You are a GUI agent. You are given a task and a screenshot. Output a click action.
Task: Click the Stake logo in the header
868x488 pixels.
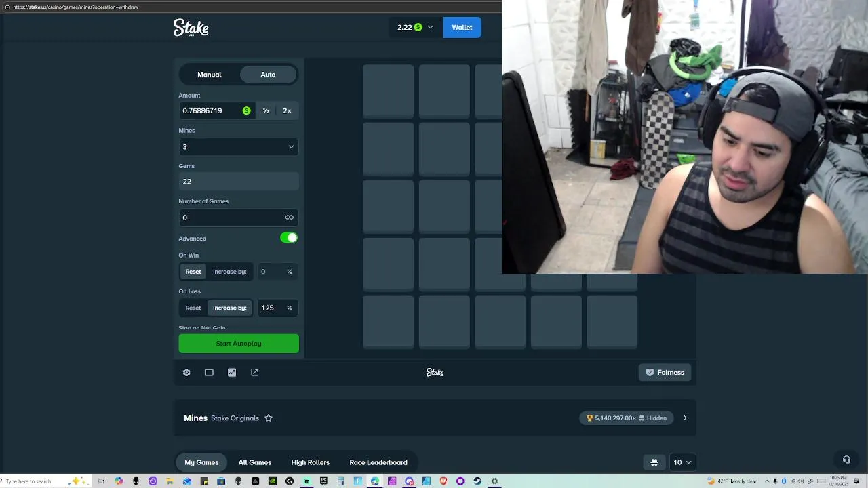click(191, 27)
